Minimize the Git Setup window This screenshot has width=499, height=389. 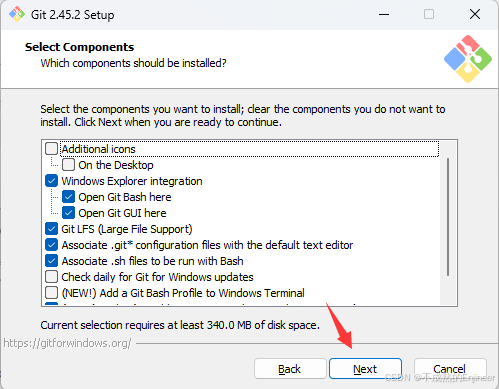[x=384, y=15]
